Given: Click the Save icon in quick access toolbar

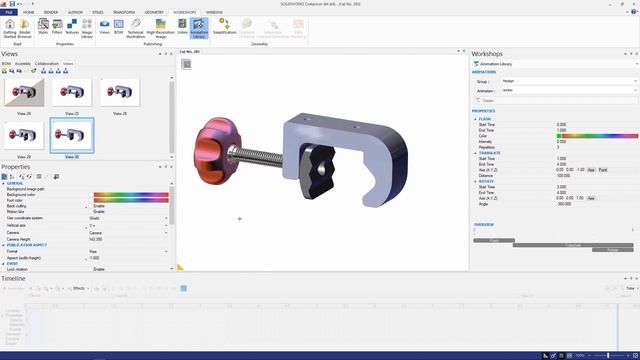Looking at the screenshot, I should click(12, 4).
